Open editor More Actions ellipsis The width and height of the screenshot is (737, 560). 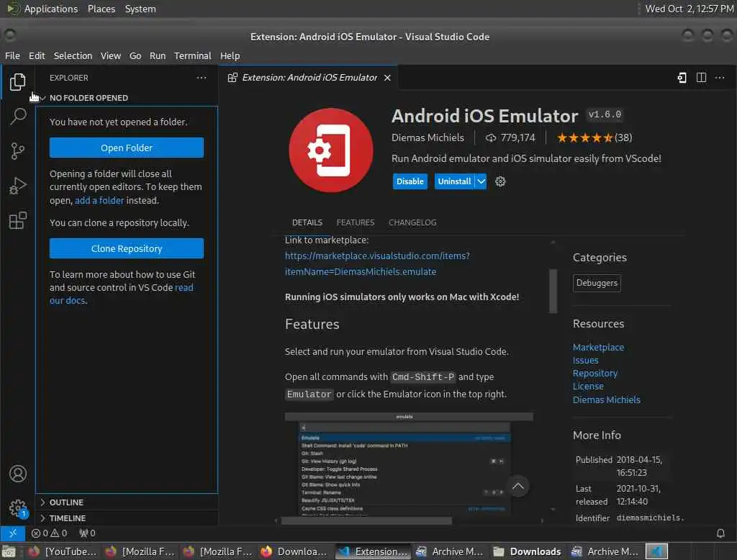click(719, 78)
